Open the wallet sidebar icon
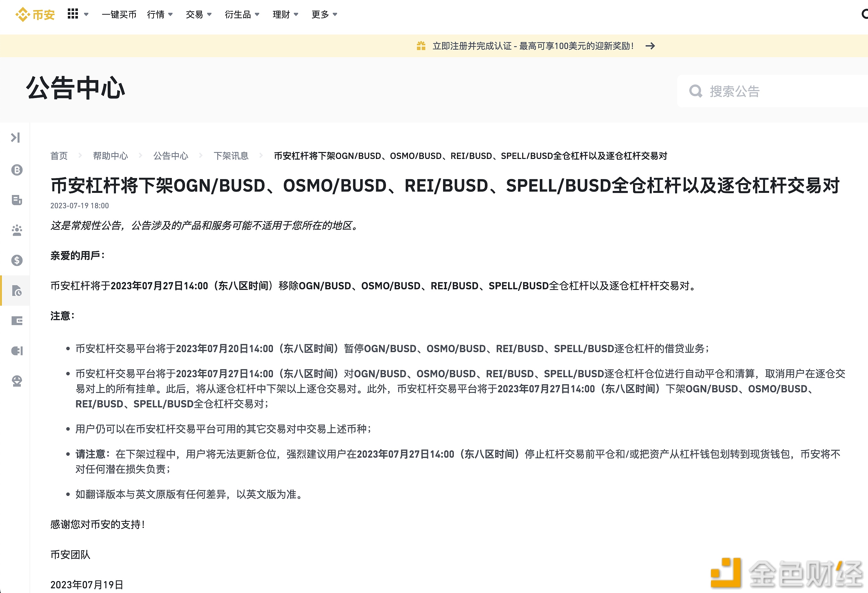 click(x=17, y=321)
